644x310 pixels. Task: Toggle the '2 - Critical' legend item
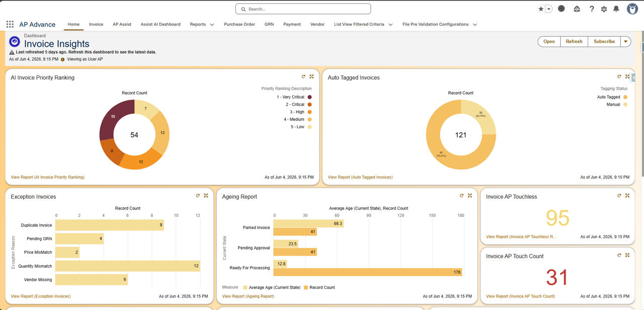pos(298,105)
